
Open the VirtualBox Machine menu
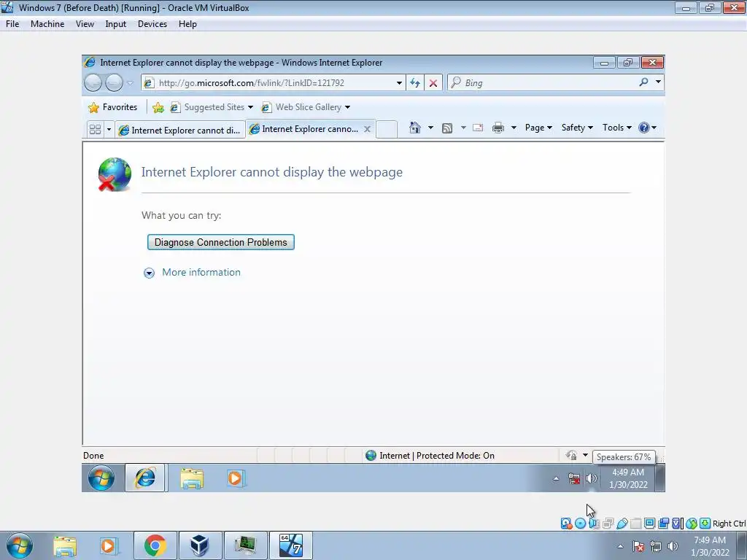click(x=47, y=24)
